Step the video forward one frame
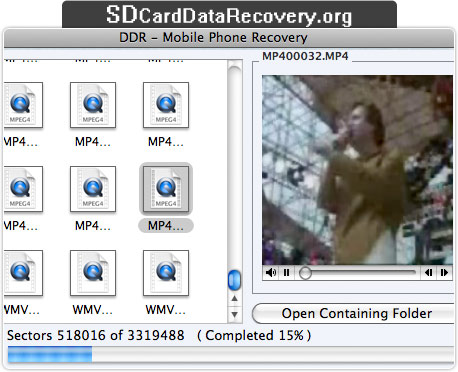Image resolution: width=458 pixels, height=372 pixels. click(x=444, y=273)
